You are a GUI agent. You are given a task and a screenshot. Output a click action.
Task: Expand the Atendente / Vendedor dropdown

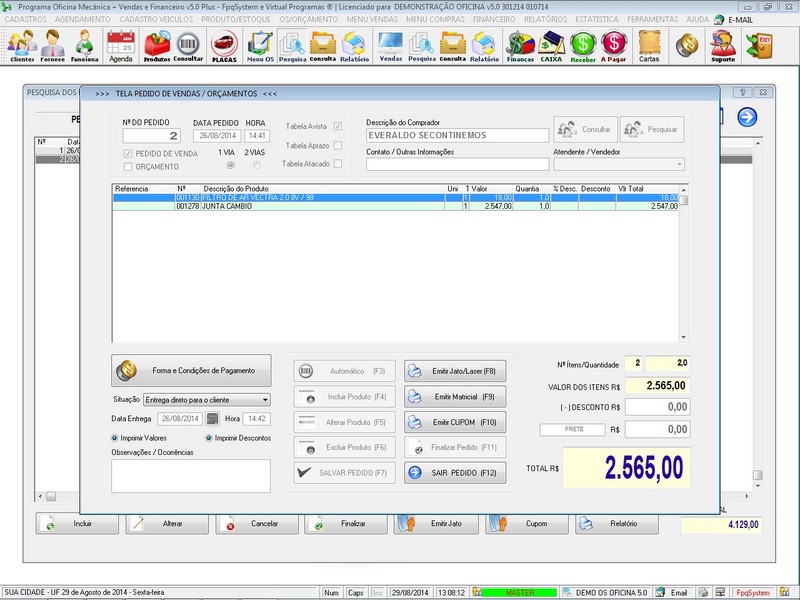coord(679,164)
